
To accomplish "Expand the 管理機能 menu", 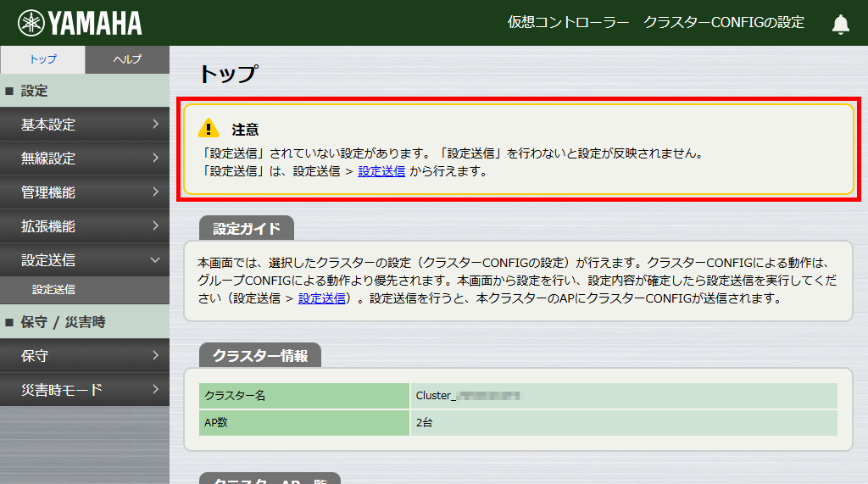I will [85, 192].
